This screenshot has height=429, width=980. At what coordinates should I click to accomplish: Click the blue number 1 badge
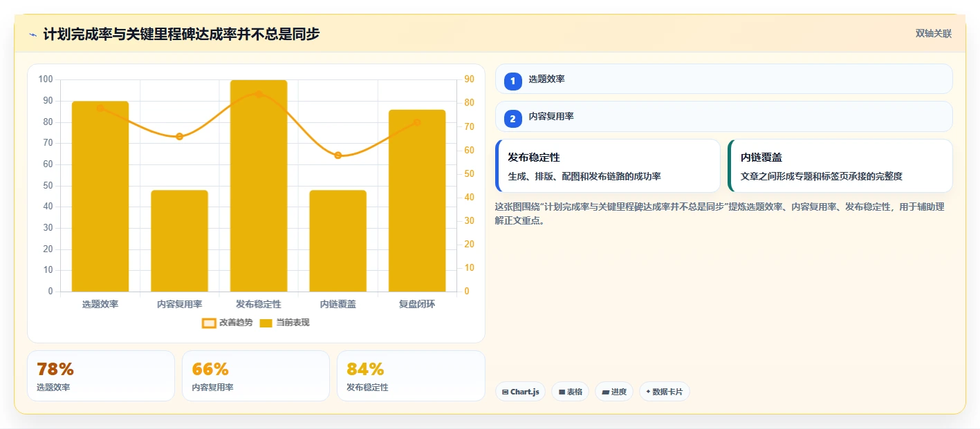pyautogui.click(x=513, y=82)
